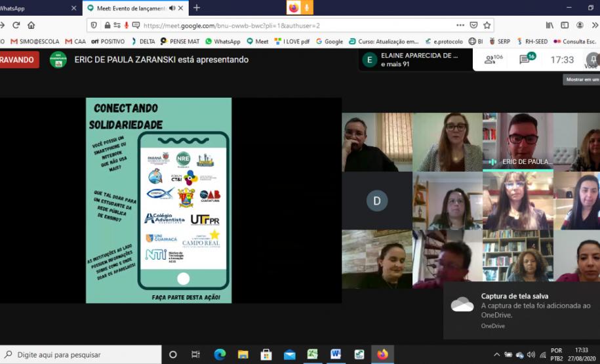Open the Firefox library menu
The width and height of the screenshot is (600, 364).
pos(549,26)
